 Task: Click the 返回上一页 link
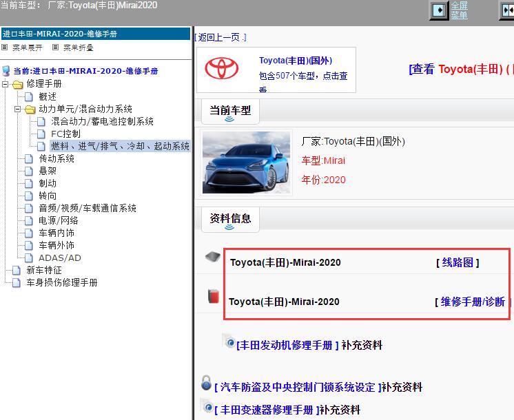(x=220, y=37)
